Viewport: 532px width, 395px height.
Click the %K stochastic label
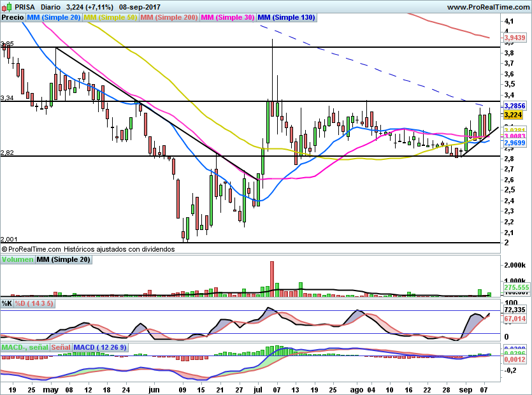tap(7, 304)
